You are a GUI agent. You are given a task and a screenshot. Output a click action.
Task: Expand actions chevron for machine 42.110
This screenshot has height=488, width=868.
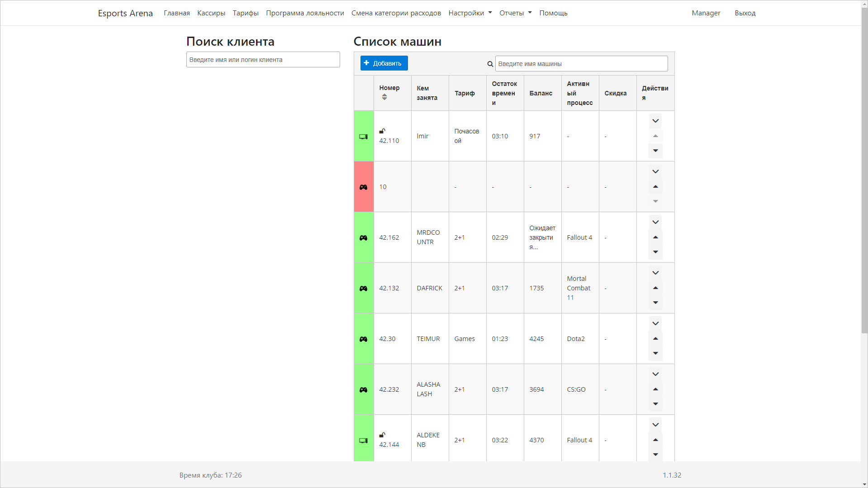(x=655, y=121)
